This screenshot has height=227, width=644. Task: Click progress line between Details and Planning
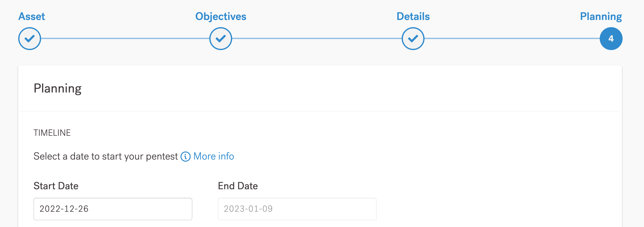click(512, 39)
